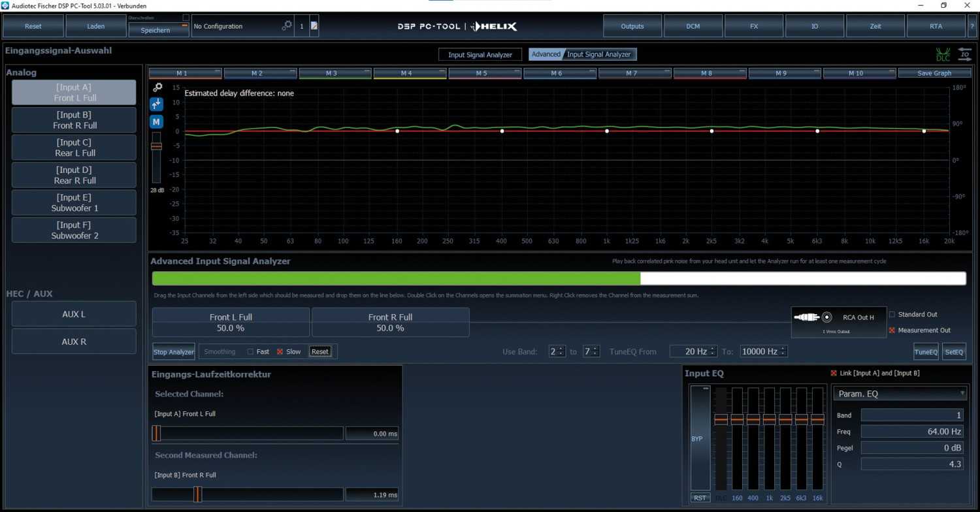The height and width of the screenshot is (512, 980).
Task: Click the RCA Out H connector icon
Action: click(813, 317)
